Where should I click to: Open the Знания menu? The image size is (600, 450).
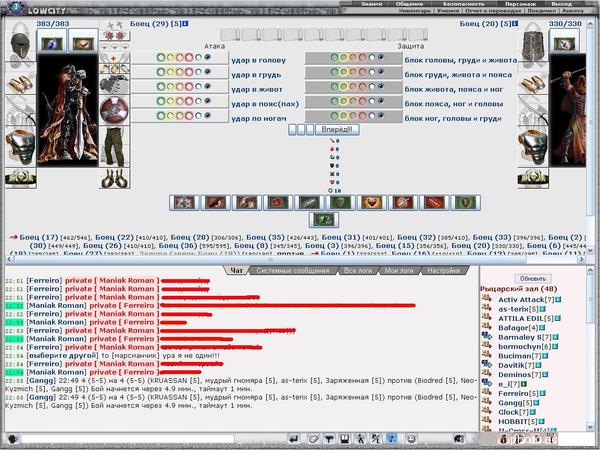pos(372,4)
